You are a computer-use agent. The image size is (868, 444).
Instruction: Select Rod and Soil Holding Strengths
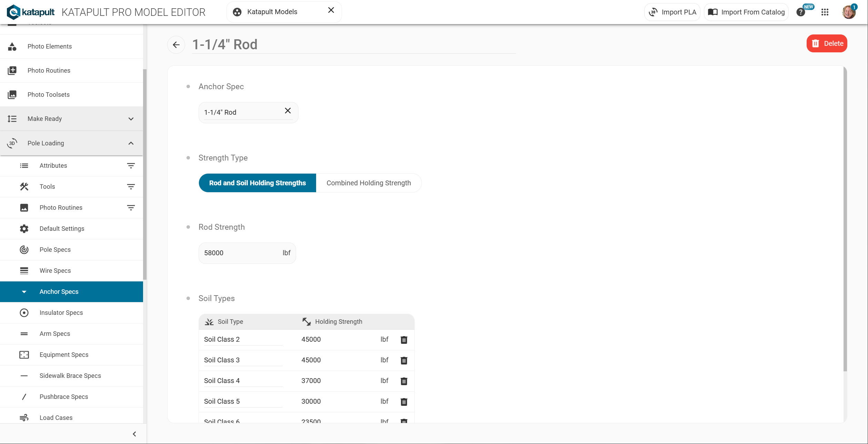pyautogui.click(x=257, y=183)
